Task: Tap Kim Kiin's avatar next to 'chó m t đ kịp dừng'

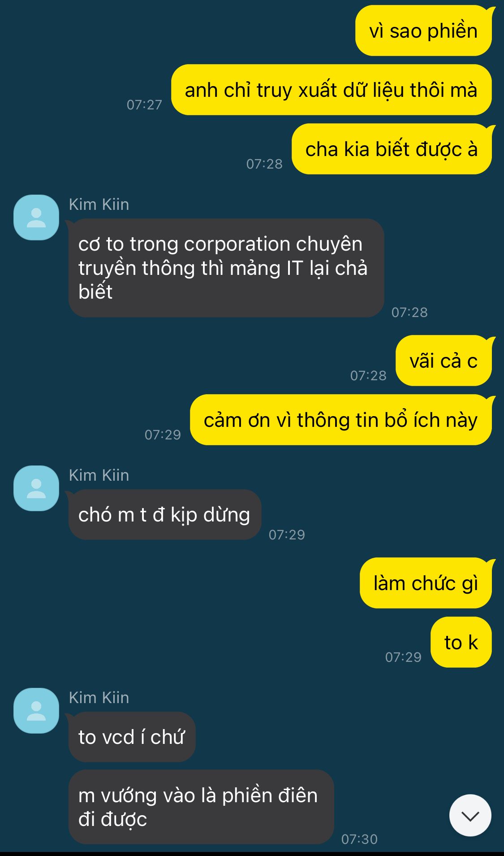Action: pos(36,488)
